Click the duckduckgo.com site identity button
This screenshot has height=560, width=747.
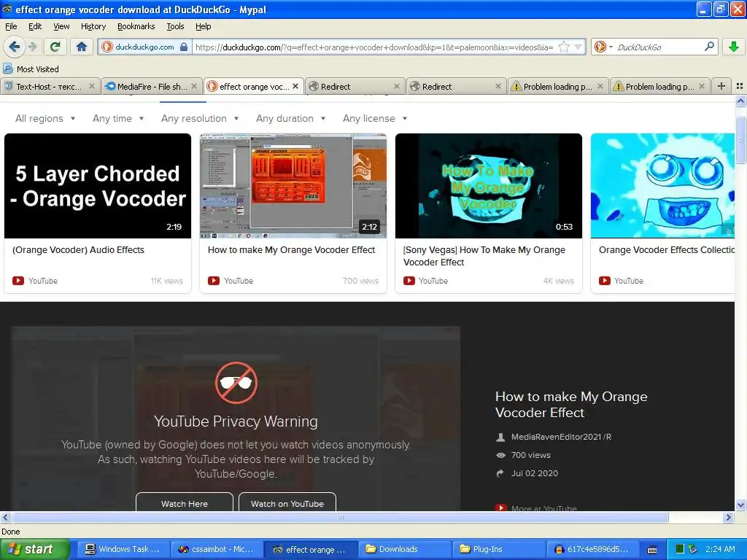[x=145, y=47]
